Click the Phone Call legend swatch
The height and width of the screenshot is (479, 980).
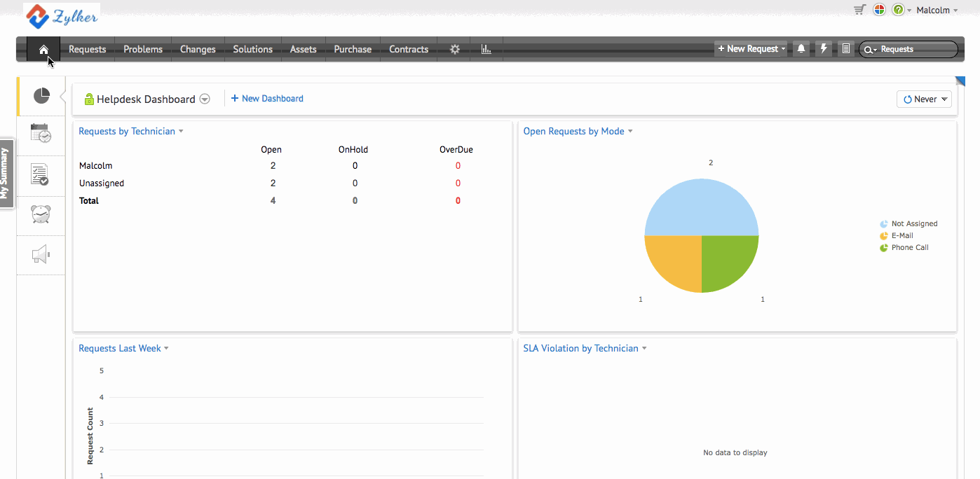[x=884, y=248]
